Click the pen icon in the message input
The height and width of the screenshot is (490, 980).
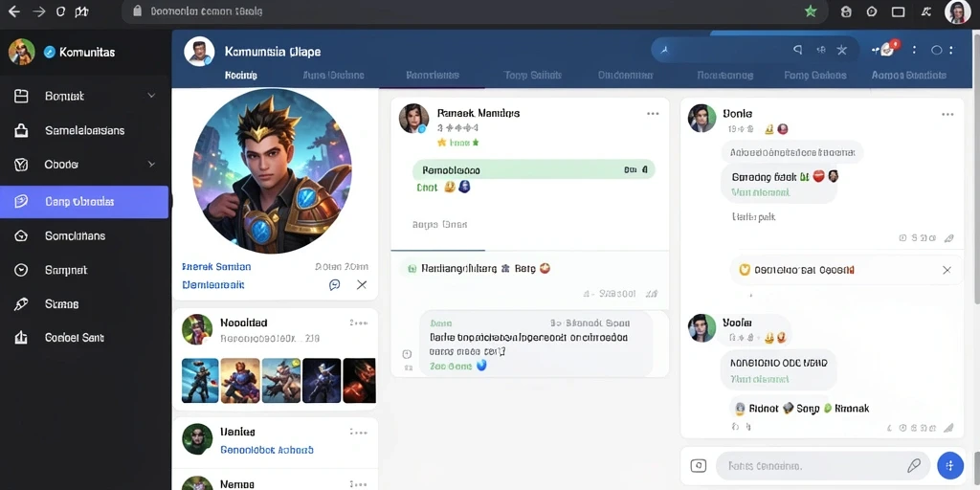coord(913,466)
